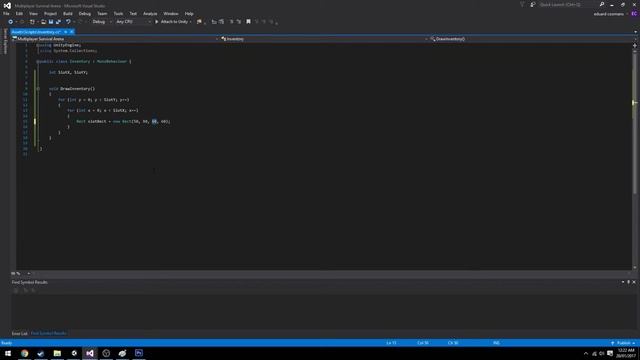The height and width of the screenshot is (360, 640).
Task: Show hidden system tray icons
Action: (x=586, y=353)
